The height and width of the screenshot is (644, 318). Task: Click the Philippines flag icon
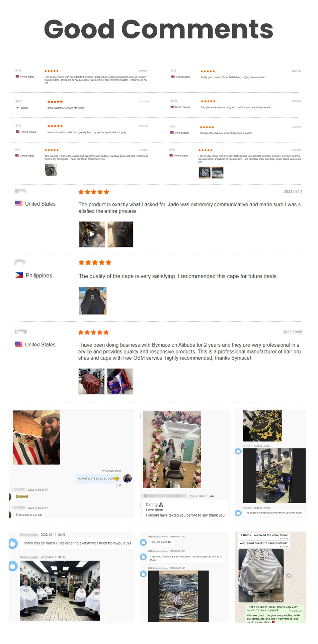pyautogui.click(x=19, y=275)
